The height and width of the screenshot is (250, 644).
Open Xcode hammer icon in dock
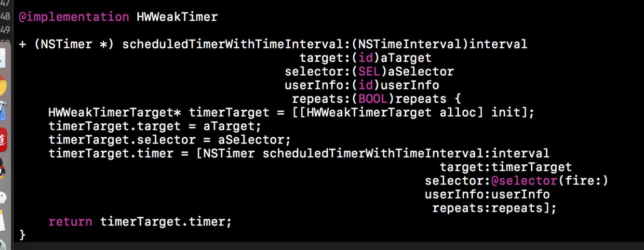point(3,112)
